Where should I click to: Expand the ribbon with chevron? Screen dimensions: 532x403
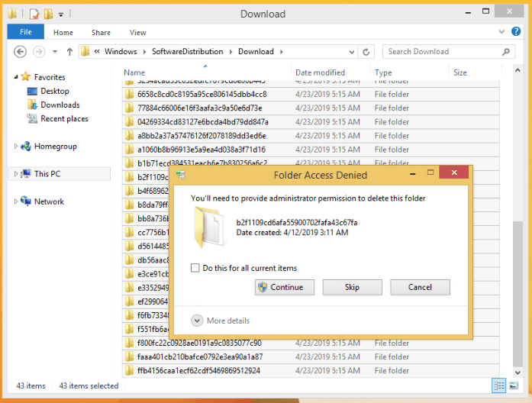501,31
